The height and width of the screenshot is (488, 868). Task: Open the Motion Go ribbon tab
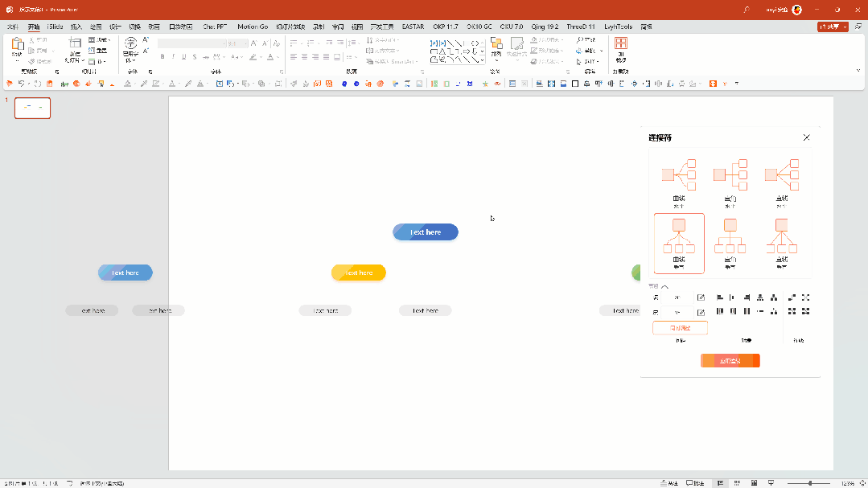tap(253, 27)
